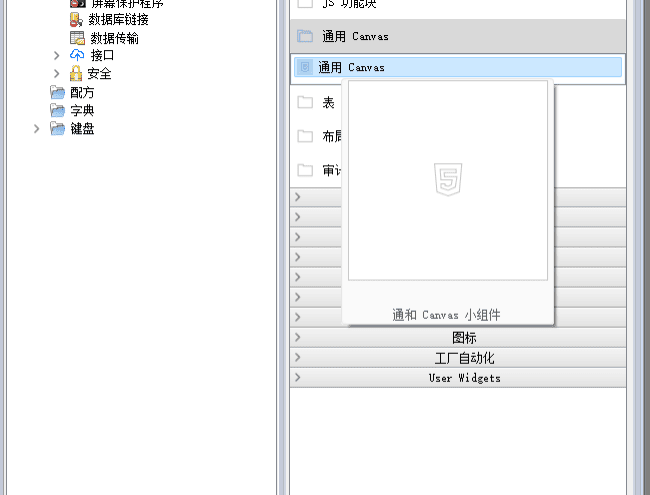The height and width of the screenshot is (495, 650).
Task: Click the folder icon beside 配方
Action: (58, 92)
